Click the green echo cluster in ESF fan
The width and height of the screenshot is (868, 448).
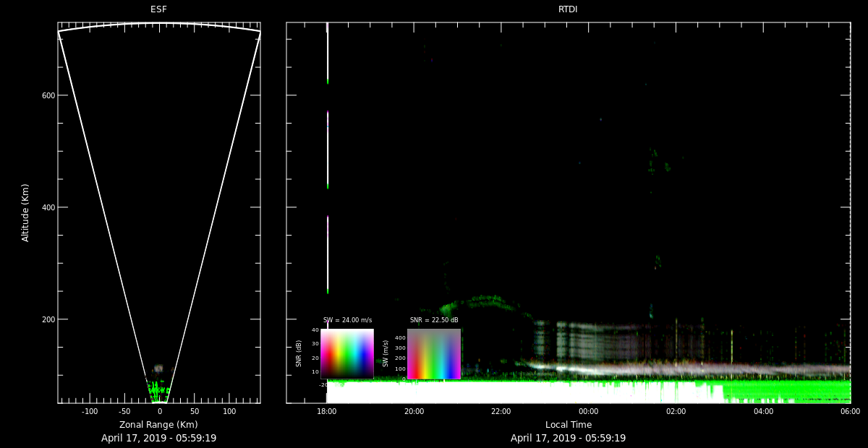(x=158, y=391)
